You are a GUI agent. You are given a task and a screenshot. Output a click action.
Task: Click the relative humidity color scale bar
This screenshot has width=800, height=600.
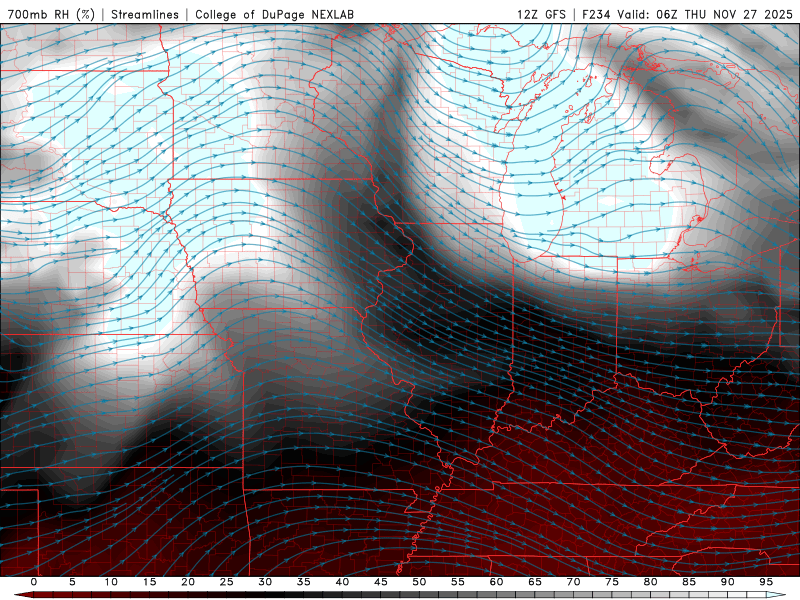[x=400, y=595]
